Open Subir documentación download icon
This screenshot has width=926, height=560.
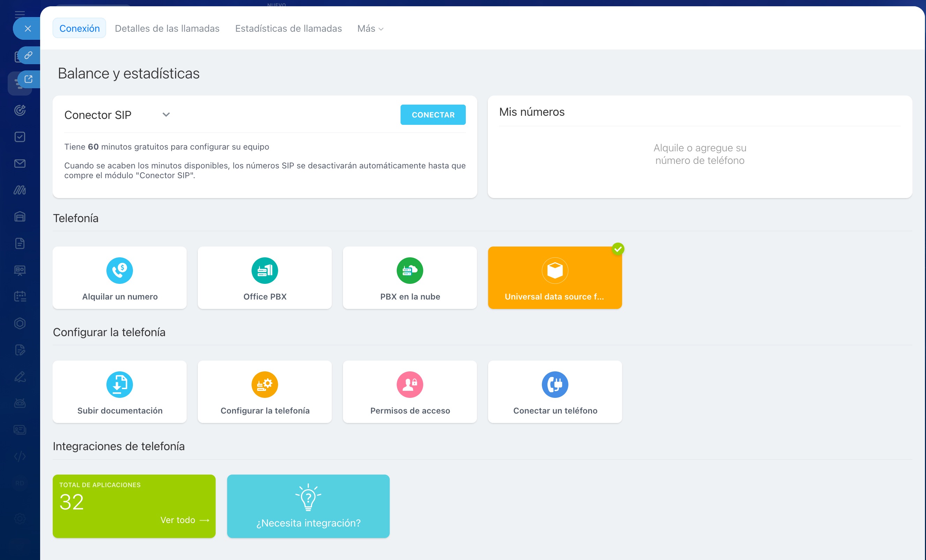(x=120, y=385)
